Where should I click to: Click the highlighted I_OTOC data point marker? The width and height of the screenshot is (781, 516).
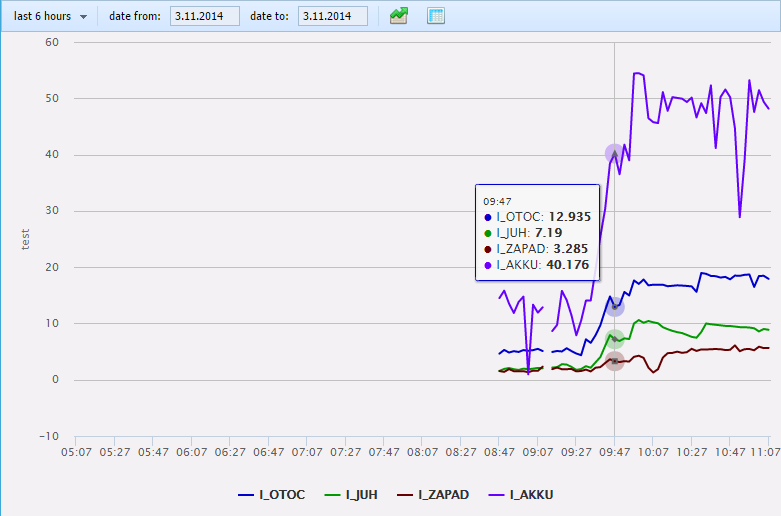click(x=615, y=307)
